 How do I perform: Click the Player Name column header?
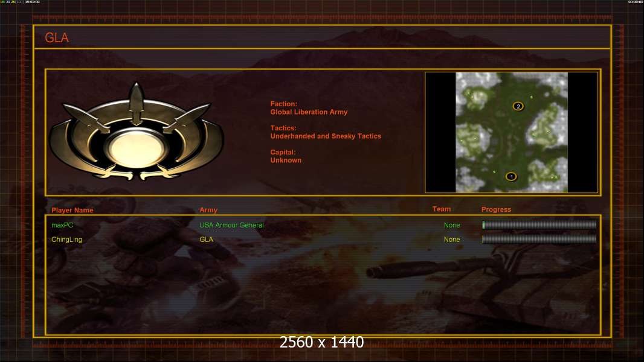(72, 210)
